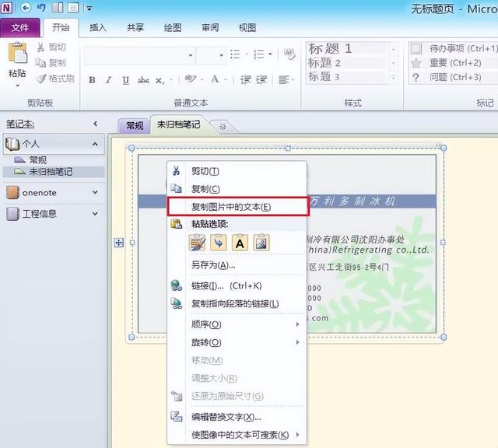The image size is (498, 448).
Task: Click the 剪切 button in ribbon clipboard group
Action: point(51,47)
